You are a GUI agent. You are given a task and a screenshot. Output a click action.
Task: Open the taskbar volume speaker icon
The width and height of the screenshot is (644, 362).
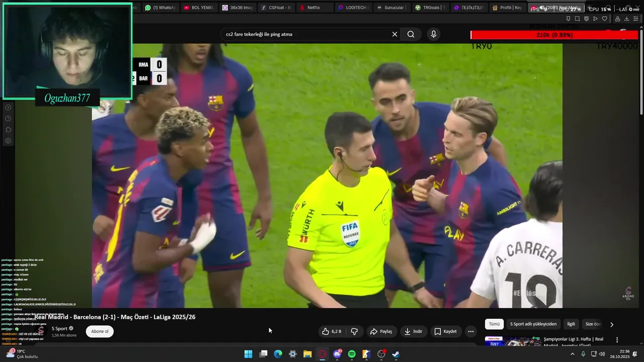(x=602, y=354)
